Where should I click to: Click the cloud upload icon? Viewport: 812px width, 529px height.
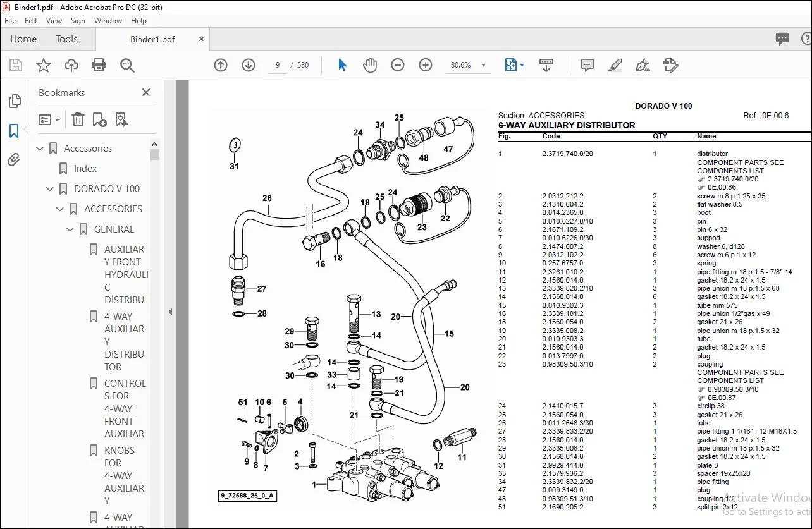point(71,65)
